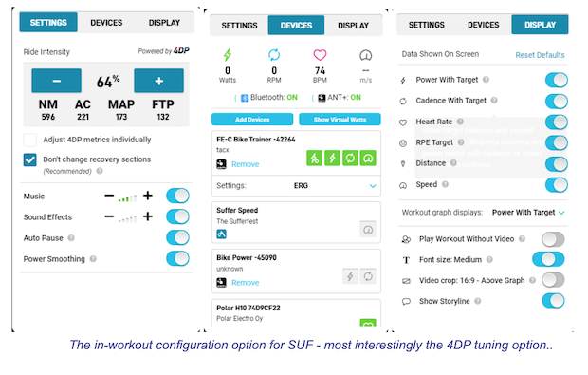Image resolution: width=588 pixels, height=375 pixels.
Task: Click the grey power icon on Bike Power
Action: point(350,276)
